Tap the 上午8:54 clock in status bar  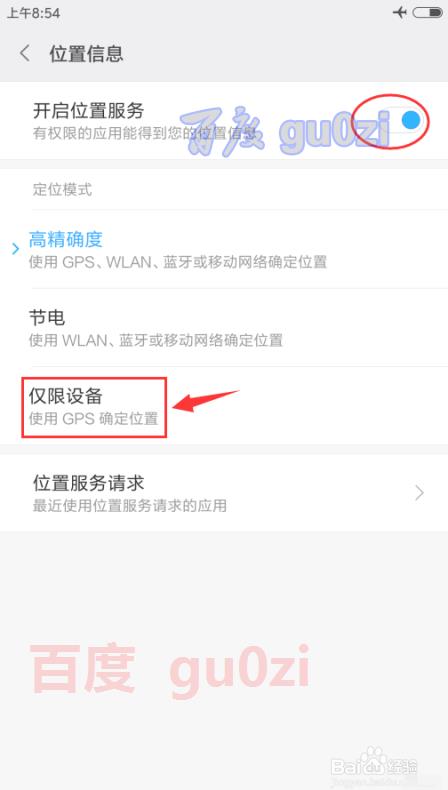coord(33,13)
